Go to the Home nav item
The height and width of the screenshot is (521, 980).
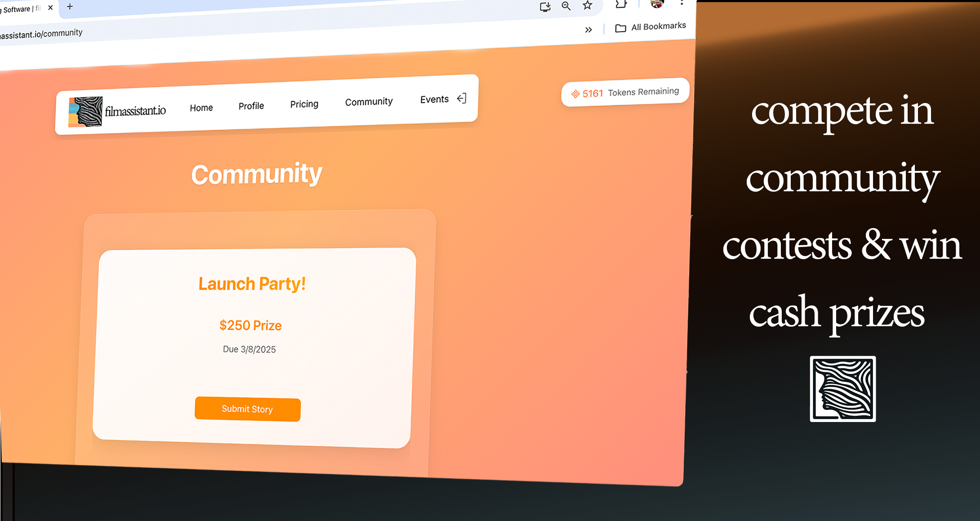tap(201, 108)
